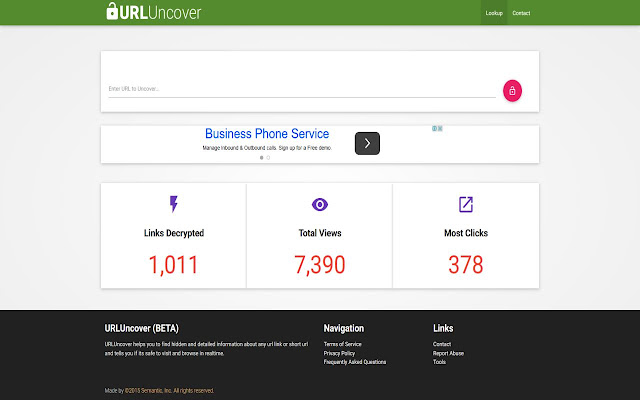The image size is (640, 400).
Task: Click the URLUncover (BETA) footer heading
Action: (x=142, y=329)
